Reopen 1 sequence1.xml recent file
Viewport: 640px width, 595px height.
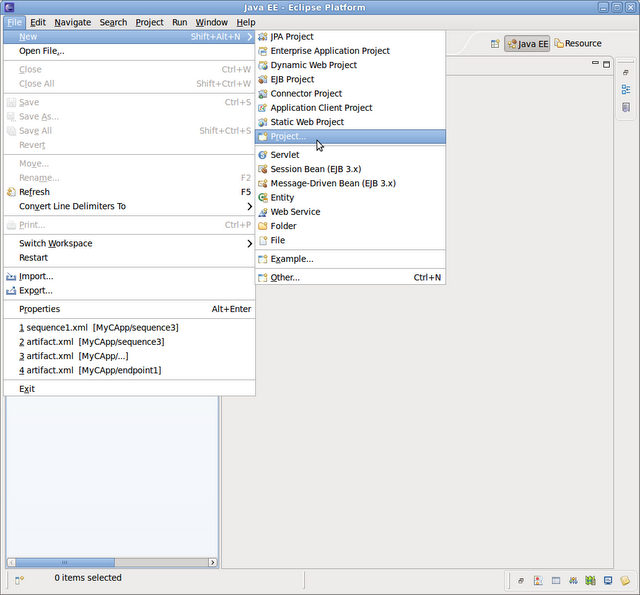click(x=129, y=328)
